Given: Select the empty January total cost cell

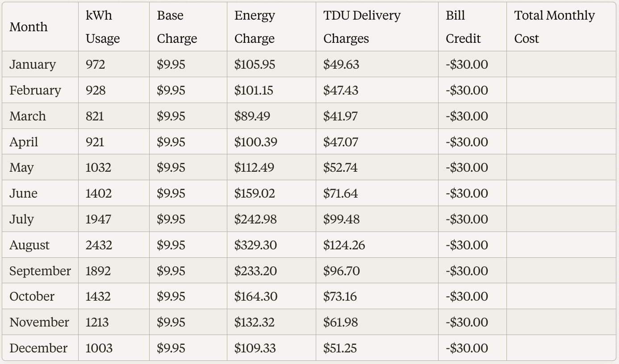Looking at the screenshot, I should [x=561, y=64].
